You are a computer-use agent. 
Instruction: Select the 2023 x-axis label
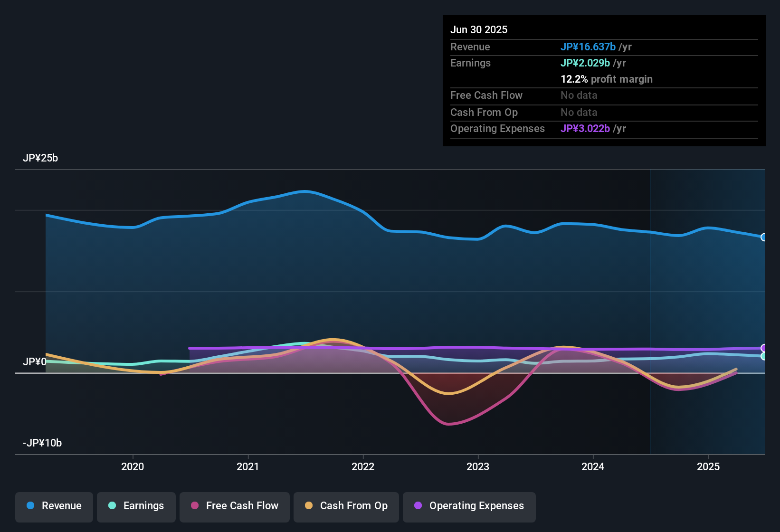click(478, 466)
